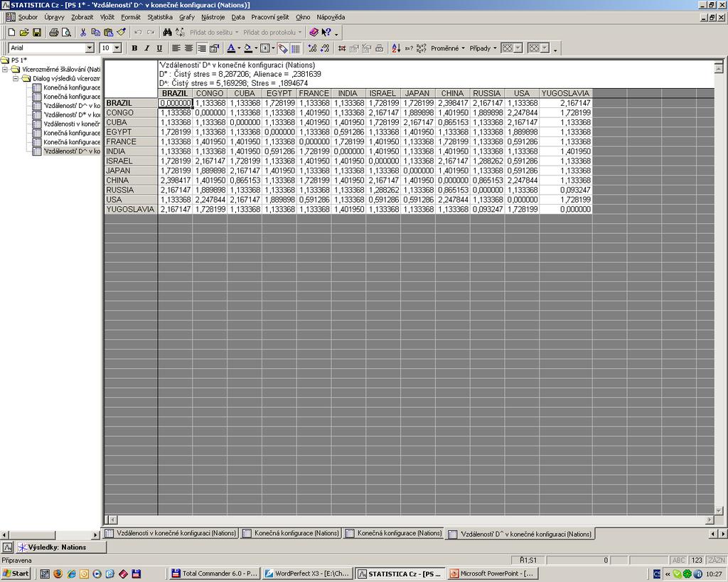
Task: Open the Soubor menu
Action: point(28,17)
